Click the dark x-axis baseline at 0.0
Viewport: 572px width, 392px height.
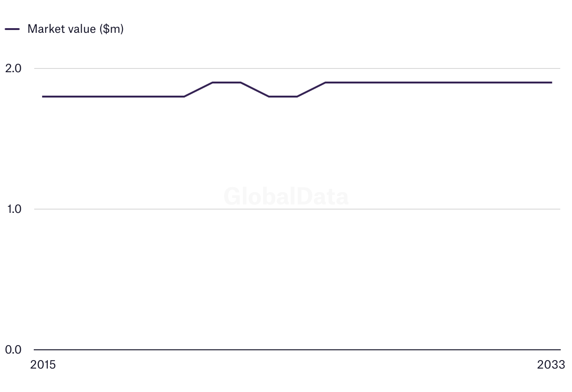click(x=297, y=350)
